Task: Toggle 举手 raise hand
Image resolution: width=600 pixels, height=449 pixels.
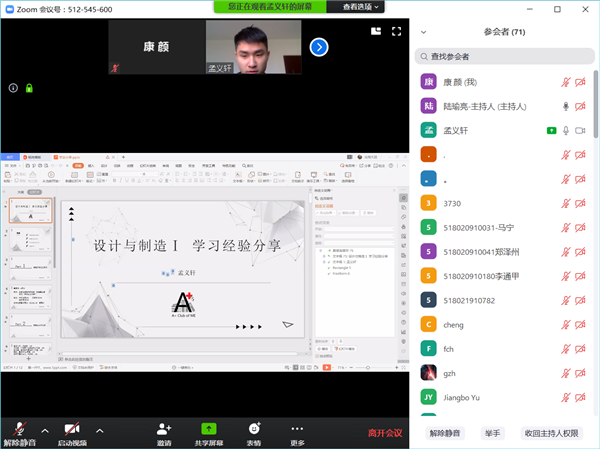Action: coord(493,433)
